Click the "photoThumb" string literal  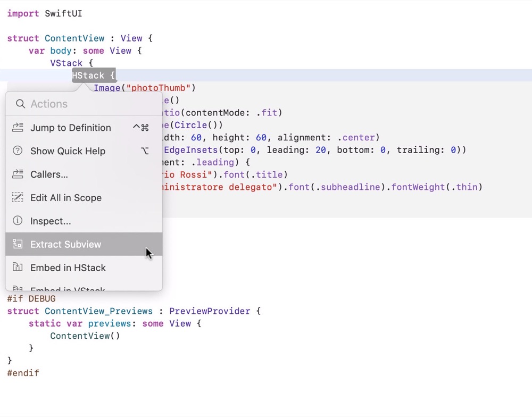[159, 88]
